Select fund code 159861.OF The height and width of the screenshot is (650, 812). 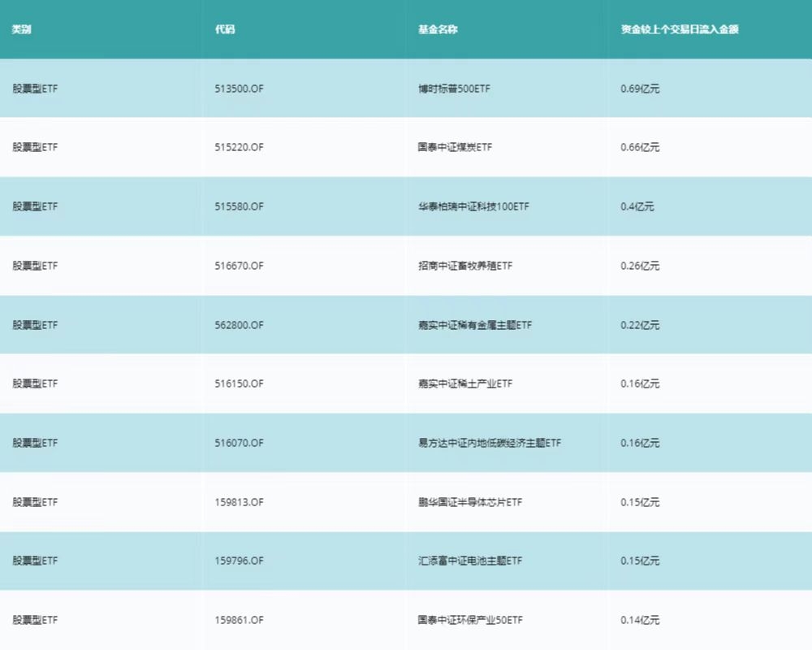pos(240,620)
